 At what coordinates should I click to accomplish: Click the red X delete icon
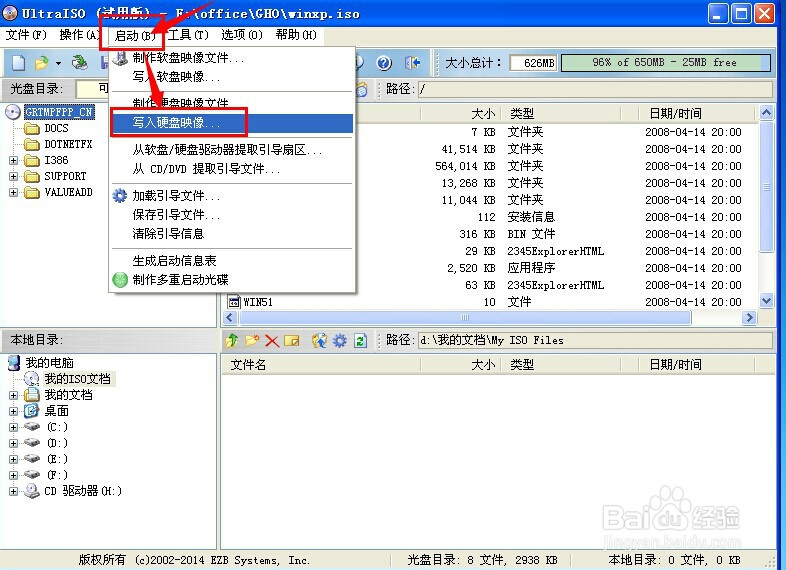coord(272,341)
